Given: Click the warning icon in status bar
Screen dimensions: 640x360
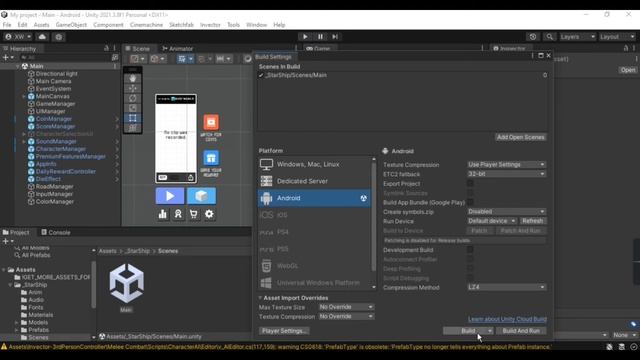Looking at the screenshot, I should coord(4,347).
